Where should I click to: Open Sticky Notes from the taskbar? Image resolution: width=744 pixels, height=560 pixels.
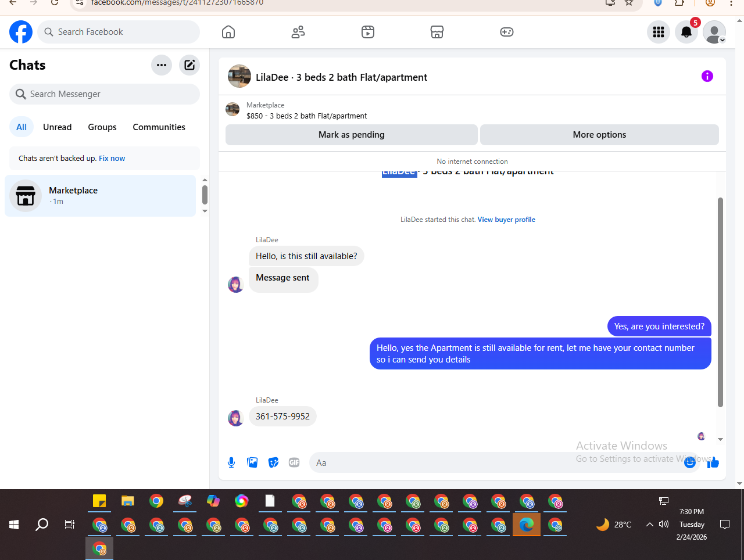pos(99,501)
